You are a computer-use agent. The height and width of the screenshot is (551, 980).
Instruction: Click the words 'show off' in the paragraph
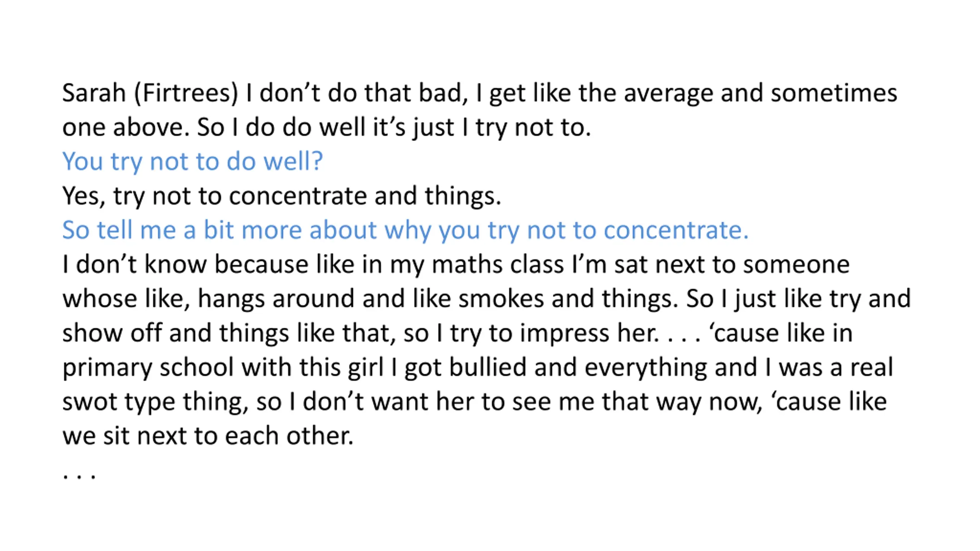(111, 333)
